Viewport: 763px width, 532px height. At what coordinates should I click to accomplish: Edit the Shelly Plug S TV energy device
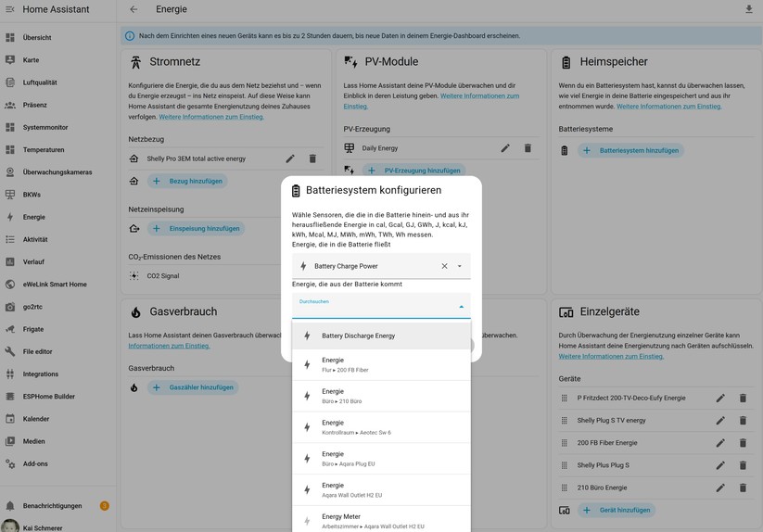[x=720, y=420]
